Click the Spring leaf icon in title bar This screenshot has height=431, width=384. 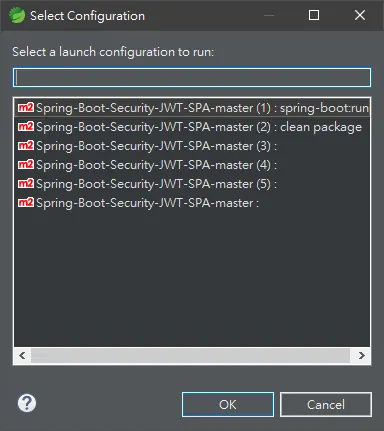click(x=17, y=15)
